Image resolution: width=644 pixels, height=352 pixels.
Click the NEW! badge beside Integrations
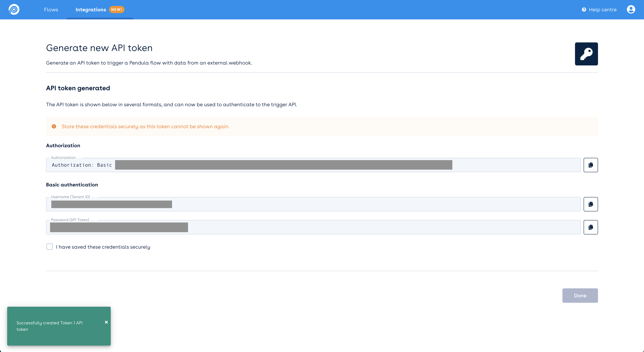[x=116, y=10]
